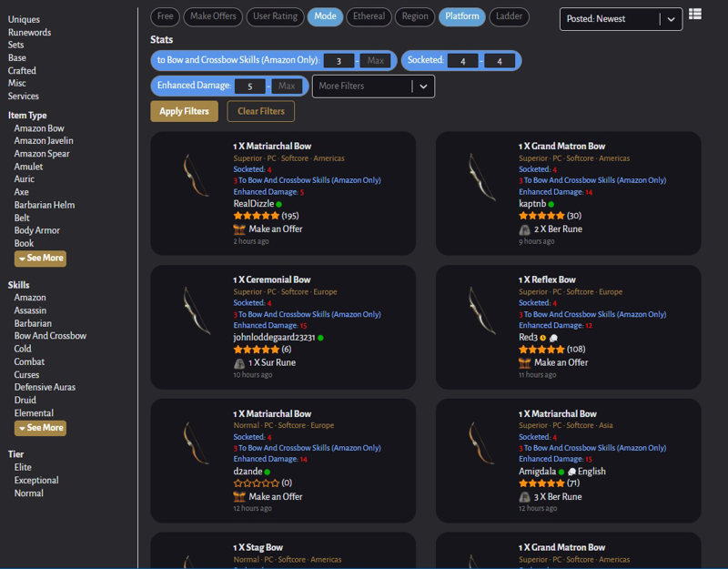
Task: Click d2ande empty star rating
Action: (x=257, y=483)
